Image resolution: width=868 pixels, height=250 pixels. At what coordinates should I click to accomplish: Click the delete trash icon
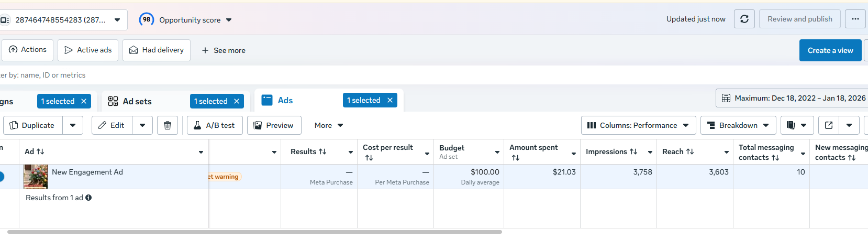point(168,125)
